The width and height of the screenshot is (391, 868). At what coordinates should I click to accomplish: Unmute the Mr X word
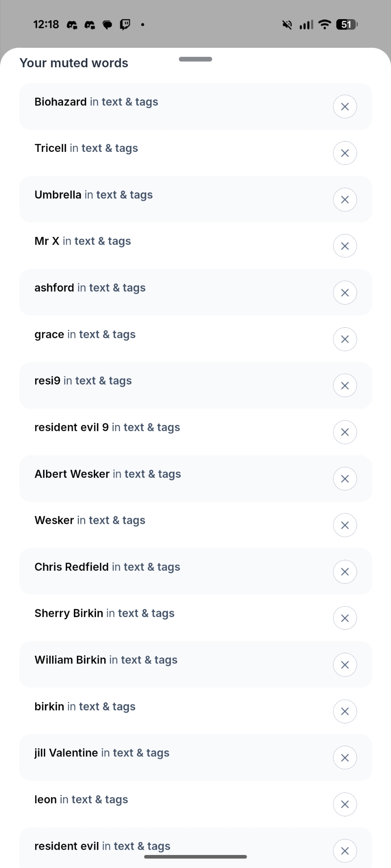(345, 246)
